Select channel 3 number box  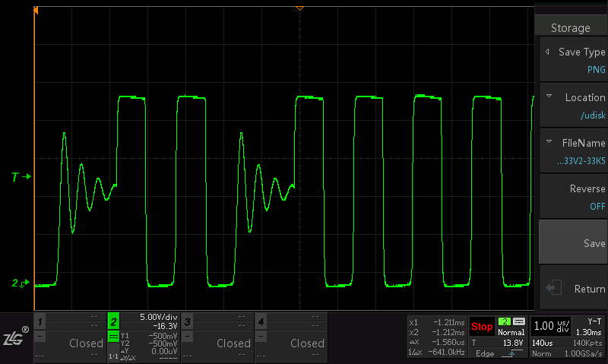point(187,321)
